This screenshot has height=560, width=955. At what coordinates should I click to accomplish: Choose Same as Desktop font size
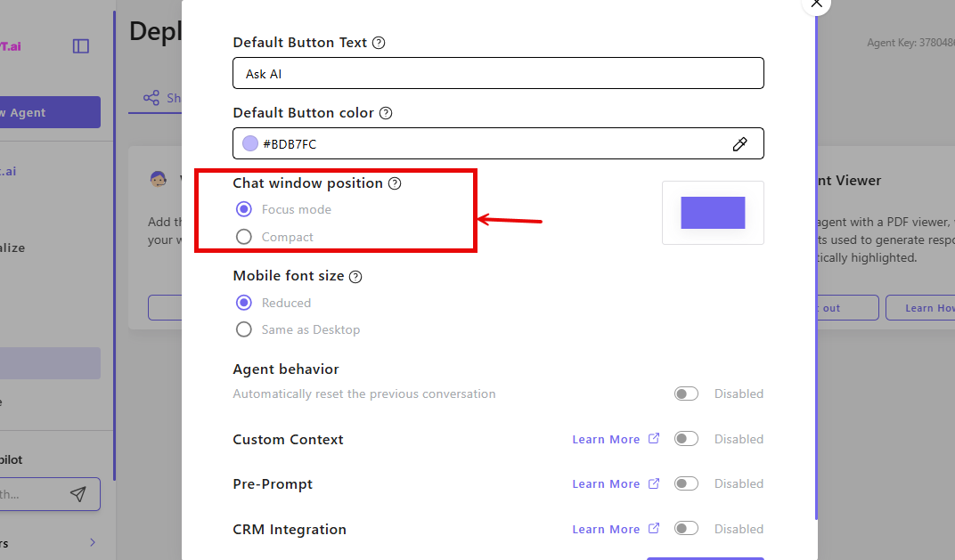click(243, 329)
